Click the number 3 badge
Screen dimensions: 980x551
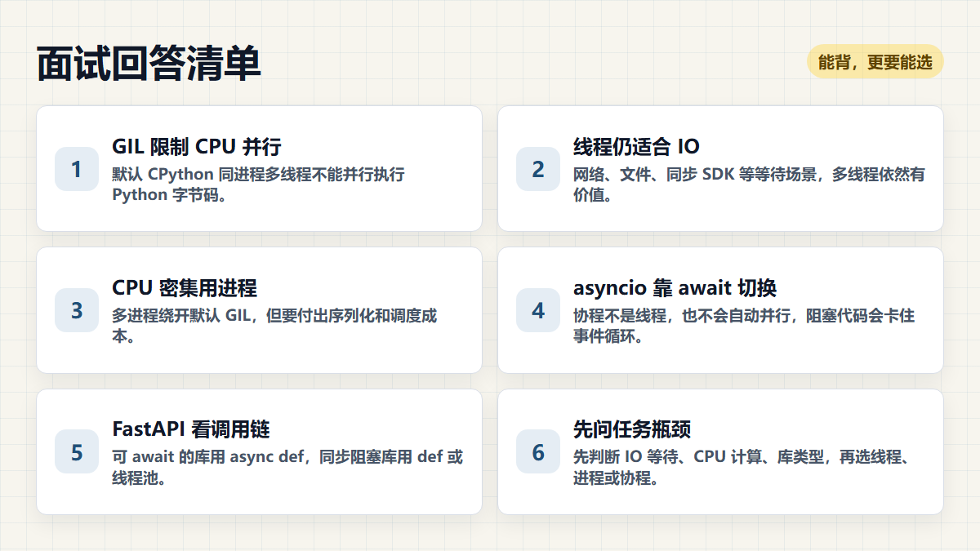(77, 310)
